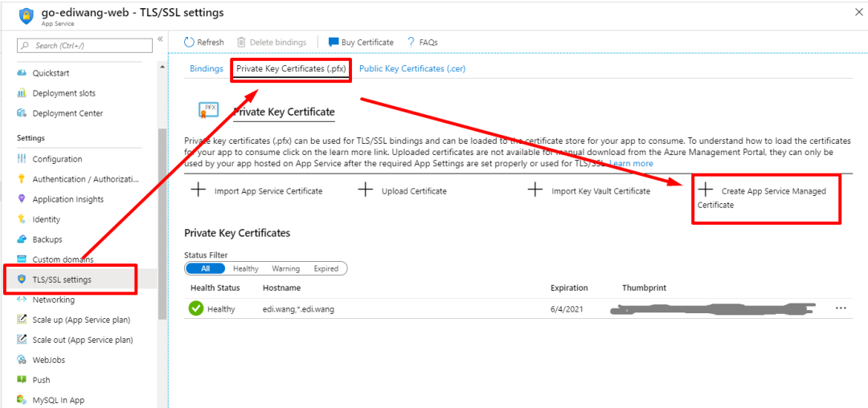This screenshot has width=868, height=408.
Task: Click hostname edi.wang,*.edi.wang cell
Action: 298,309
